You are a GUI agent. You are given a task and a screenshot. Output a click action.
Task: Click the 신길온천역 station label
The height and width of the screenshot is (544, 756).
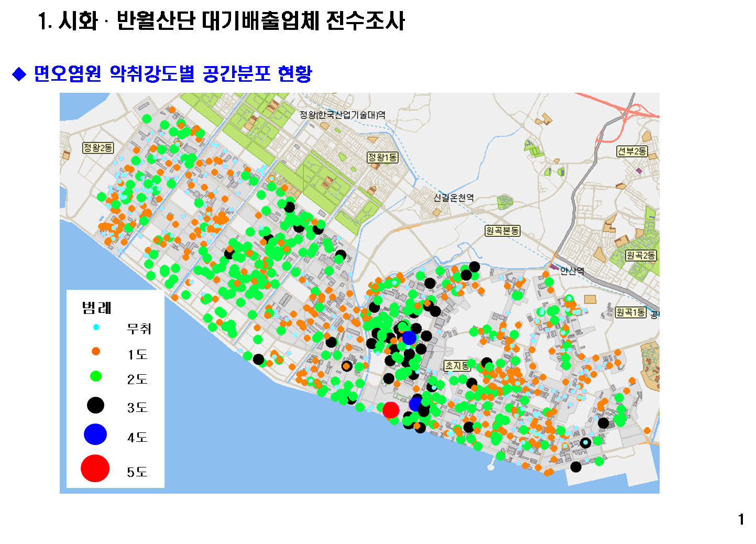point(454,198)
